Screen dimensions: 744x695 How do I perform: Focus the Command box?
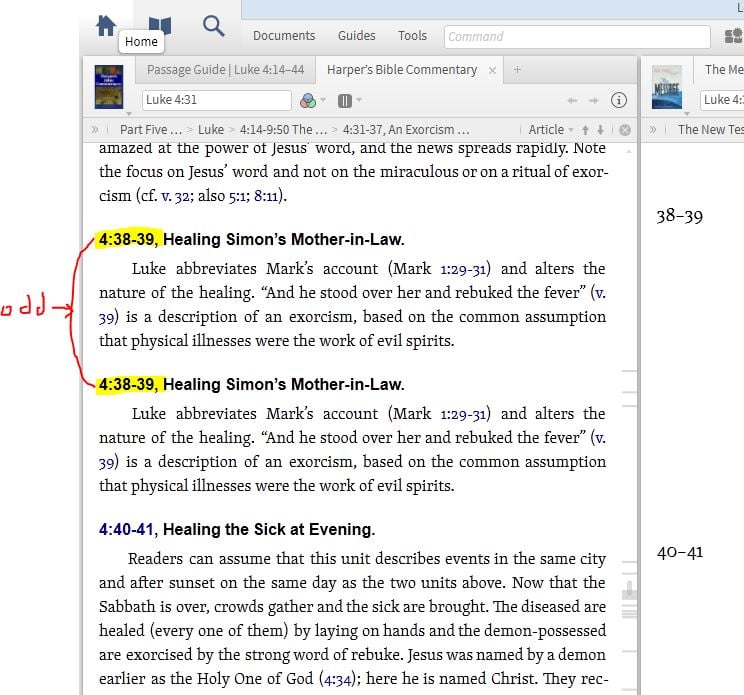577,37
